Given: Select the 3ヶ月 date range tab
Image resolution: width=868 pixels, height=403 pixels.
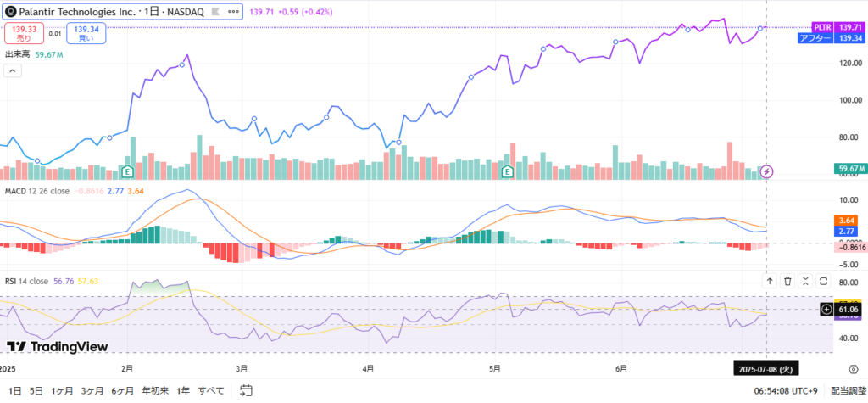Looking at the screenshot, I should (x=92, y=391).
